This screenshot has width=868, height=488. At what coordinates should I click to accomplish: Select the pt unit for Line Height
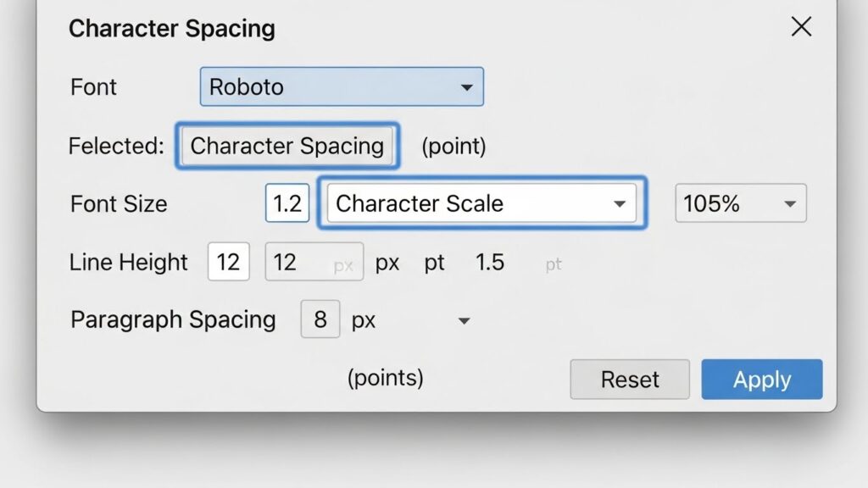(435, 263)
